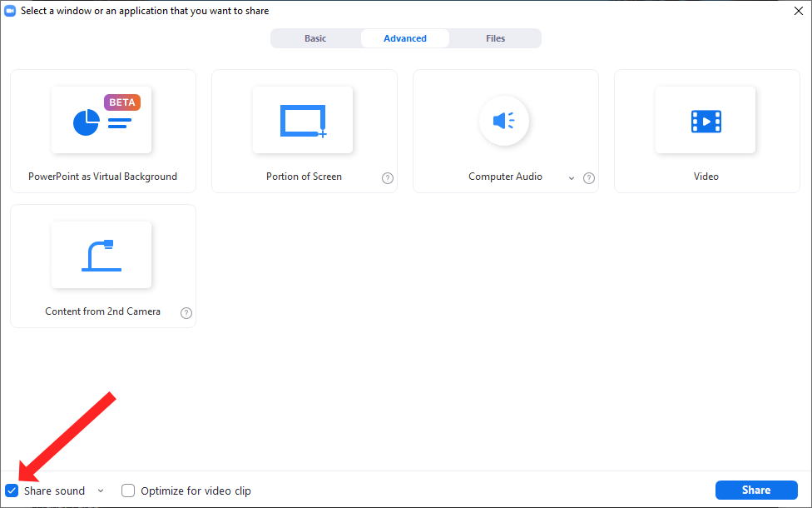The width and height of the screenshot is (812, 508).
Task: Enable Optimize for video clip checkbox
Action: 128,491
